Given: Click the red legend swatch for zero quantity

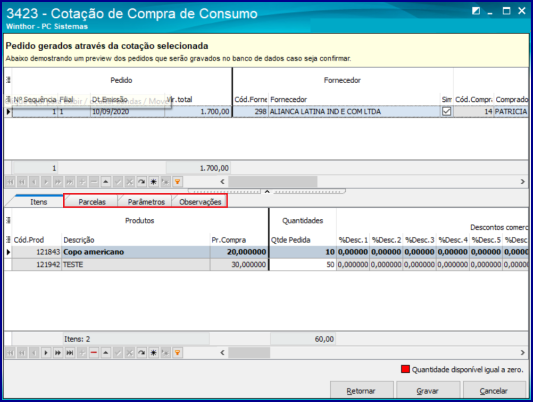Looking at the screenshot, I should 405,369.
